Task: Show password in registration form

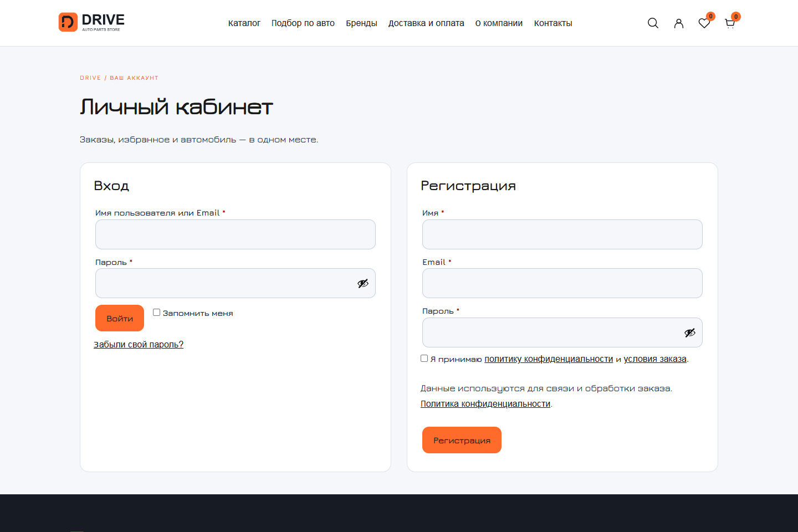Action: pyautogui.click(x=690, y=332)
